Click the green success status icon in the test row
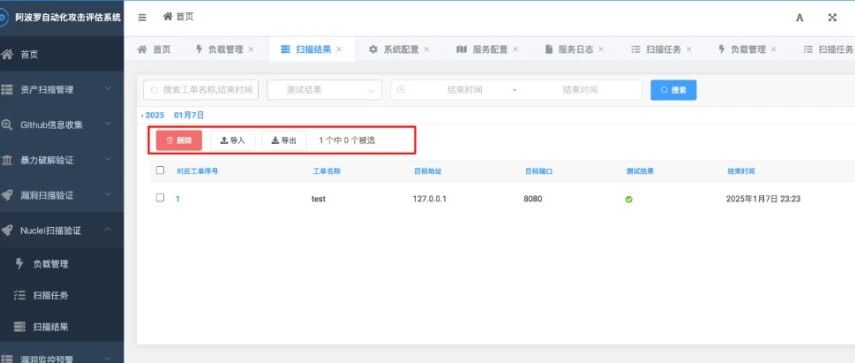The image size is (855, 363). coord(629,199)
